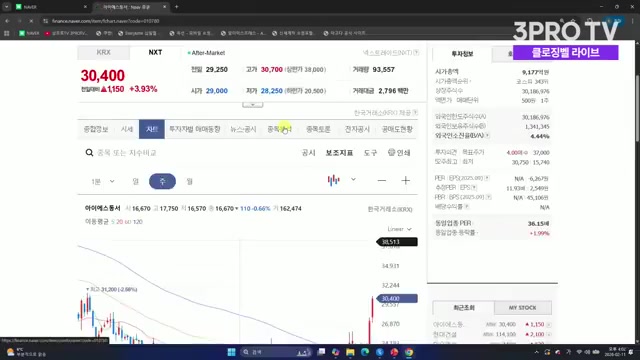The image size is (640, 360).
Task: Zoom out the chart with minus icon
Action: [382, 180]
